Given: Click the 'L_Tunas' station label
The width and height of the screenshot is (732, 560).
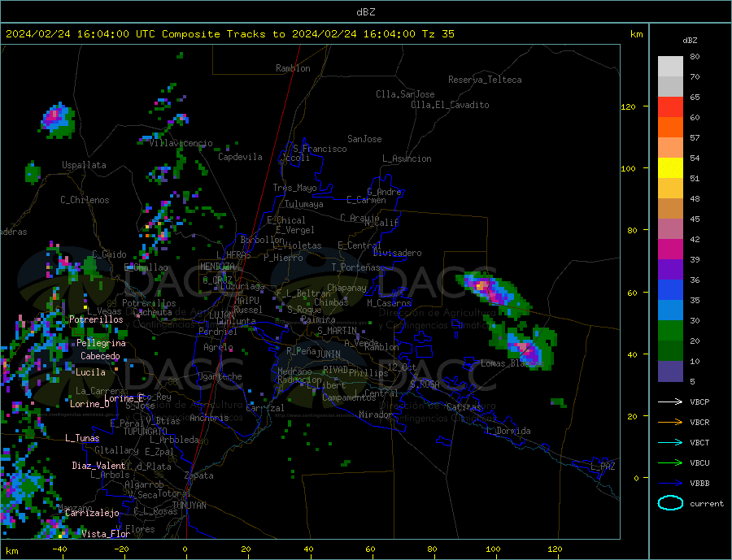Looking at the screenshot, I should pos(82,438).
